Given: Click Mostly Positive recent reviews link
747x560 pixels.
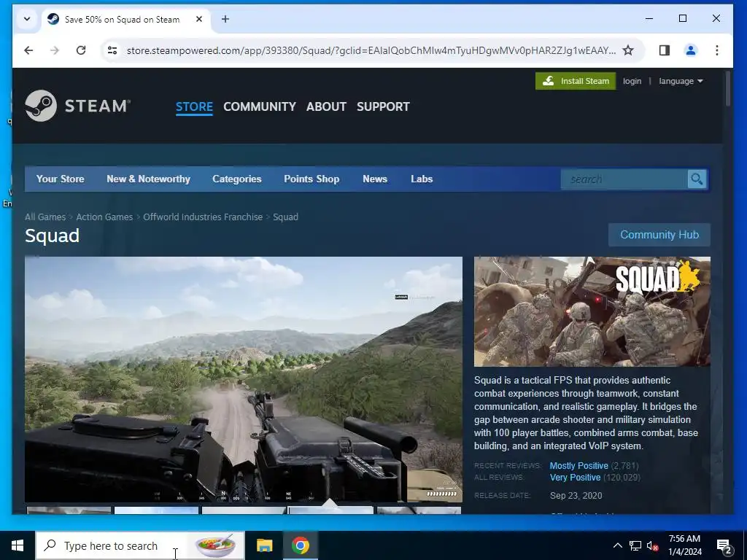Looking at the screenshot, I should (578, 466).
